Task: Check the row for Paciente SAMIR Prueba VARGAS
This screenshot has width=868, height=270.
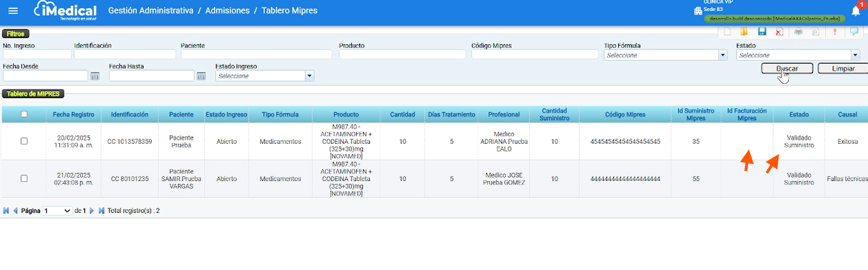Action: (24, 178)
